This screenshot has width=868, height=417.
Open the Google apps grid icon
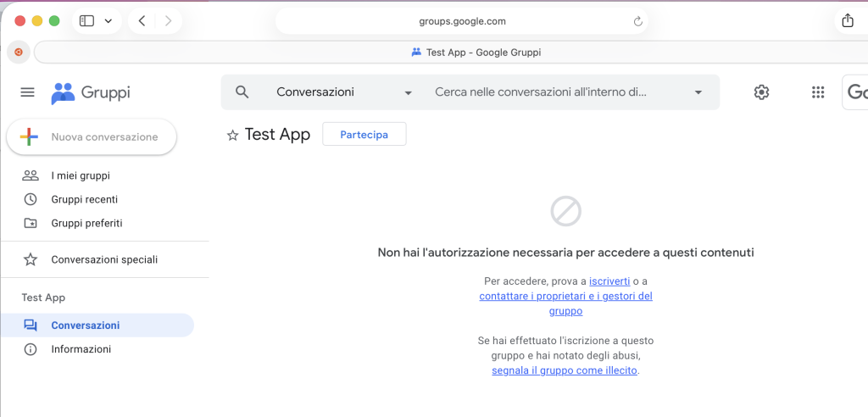click(818, 92)
